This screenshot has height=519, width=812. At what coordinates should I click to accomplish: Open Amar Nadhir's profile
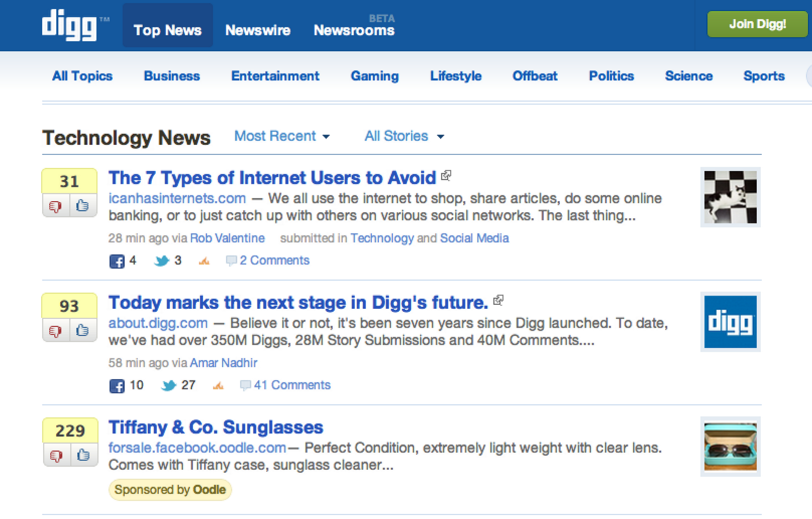tap(223, 363)
